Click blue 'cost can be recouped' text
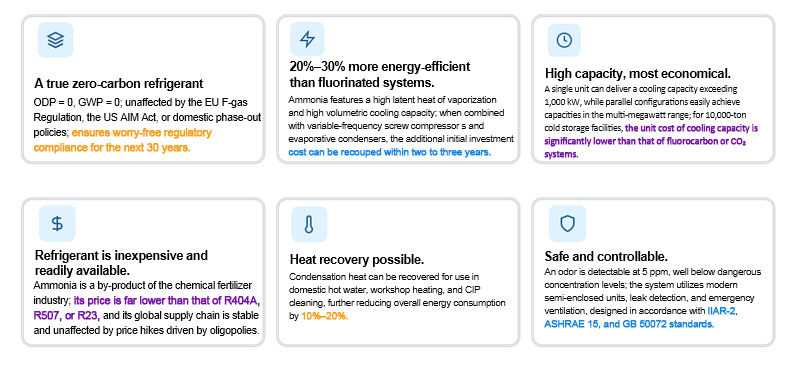The height and width of the screenshot is (373, 800). coord(390,152)
